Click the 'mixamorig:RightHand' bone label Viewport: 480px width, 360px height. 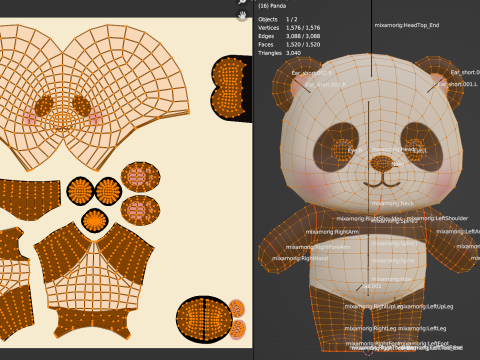coord(300,258)
